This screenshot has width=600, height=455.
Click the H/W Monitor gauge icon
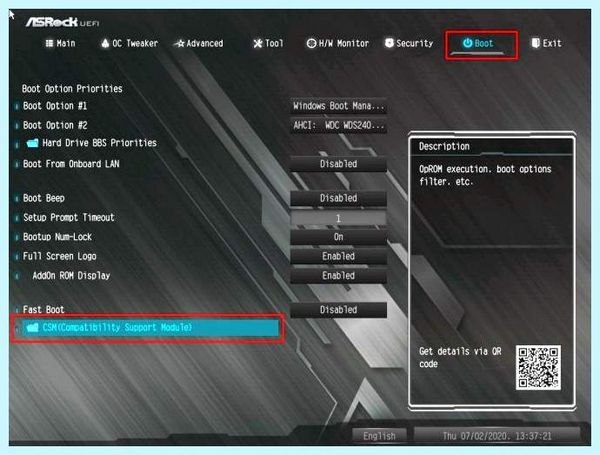pos(311,44)
